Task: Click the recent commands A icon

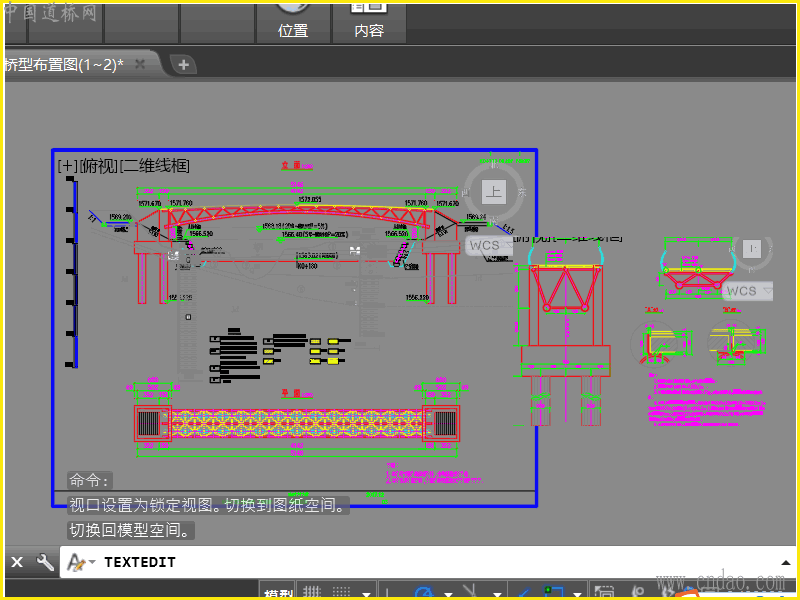Action: [x=76, y=562]
